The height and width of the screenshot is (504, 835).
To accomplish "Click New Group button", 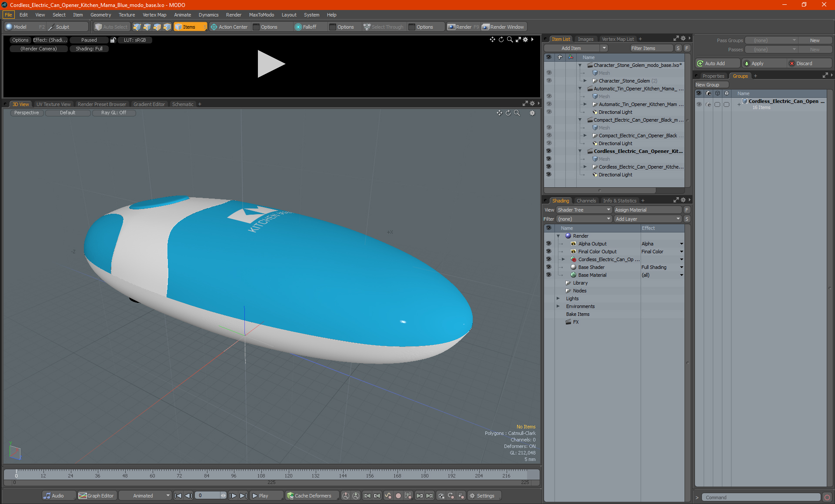I will click(x=711, y=85).
